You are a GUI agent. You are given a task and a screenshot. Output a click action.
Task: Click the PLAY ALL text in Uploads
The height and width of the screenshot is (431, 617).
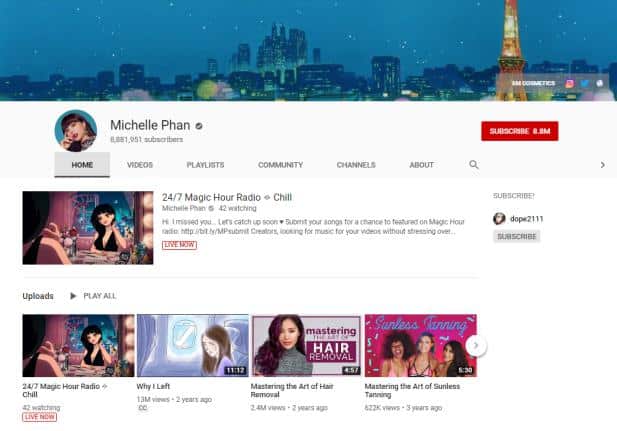point(100,296)
